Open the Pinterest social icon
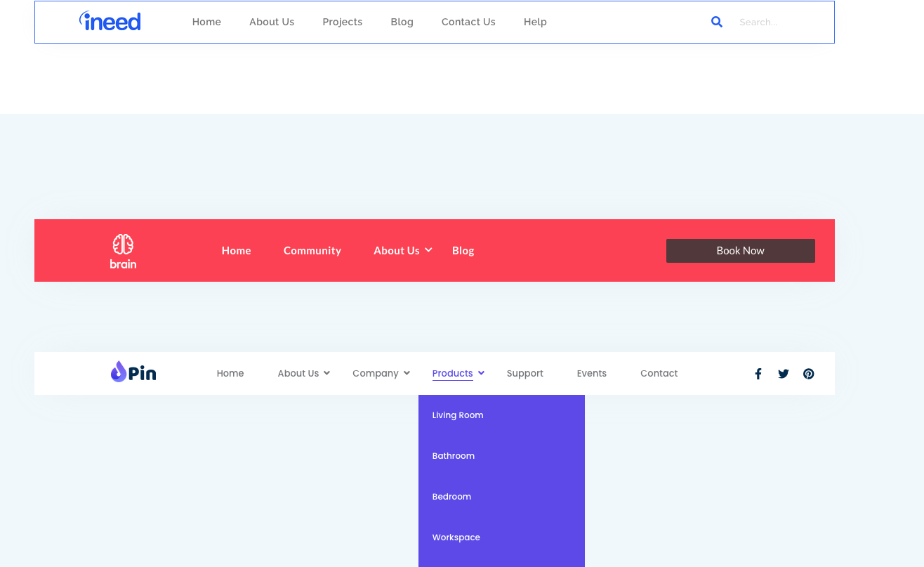This screenshot has width=924, height=567. pos(809,374)
